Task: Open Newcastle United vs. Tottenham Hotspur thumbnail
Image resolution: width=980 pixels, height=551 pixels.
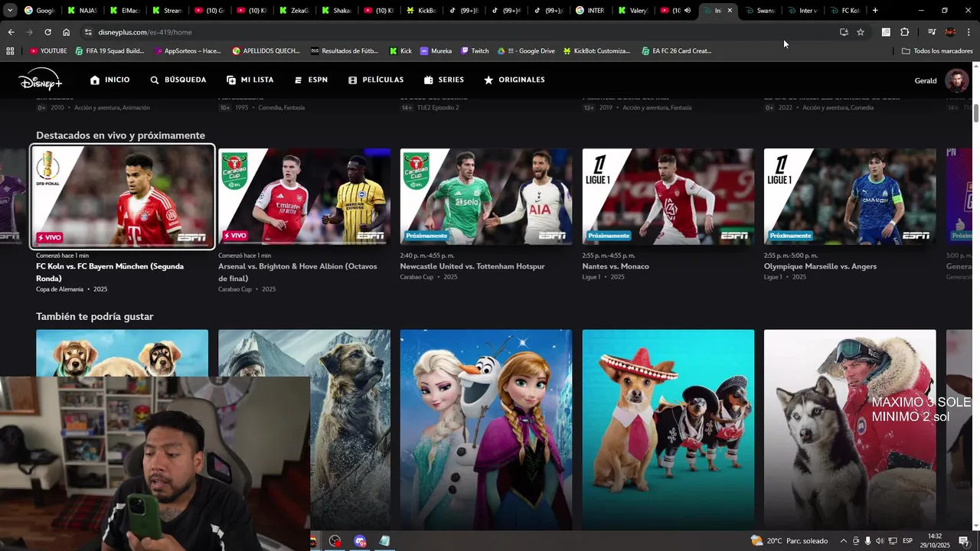Action: point(486,197)
